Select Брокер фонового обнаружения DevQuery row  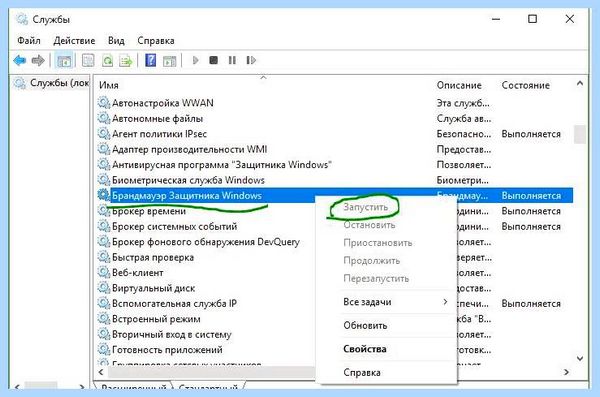click(x=206, y=242)
